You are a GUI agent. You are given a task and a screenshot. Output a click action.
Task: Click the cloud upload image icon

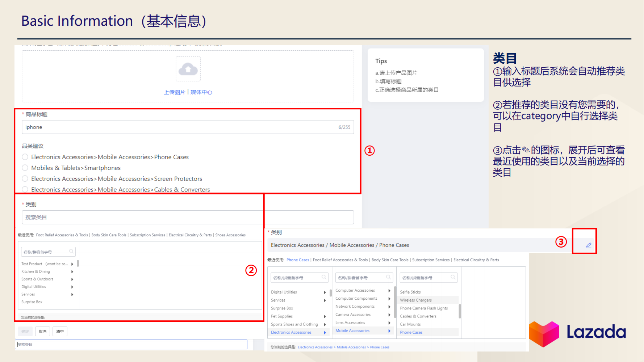point(188,69)
